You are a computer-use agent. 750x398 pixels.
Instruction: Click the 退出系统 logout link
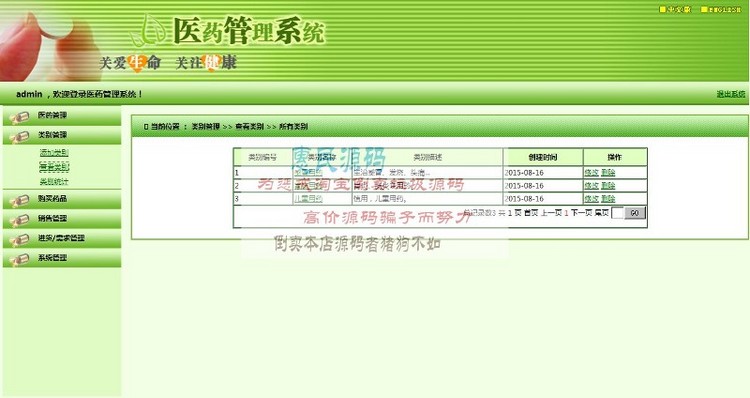coord(730,94)
